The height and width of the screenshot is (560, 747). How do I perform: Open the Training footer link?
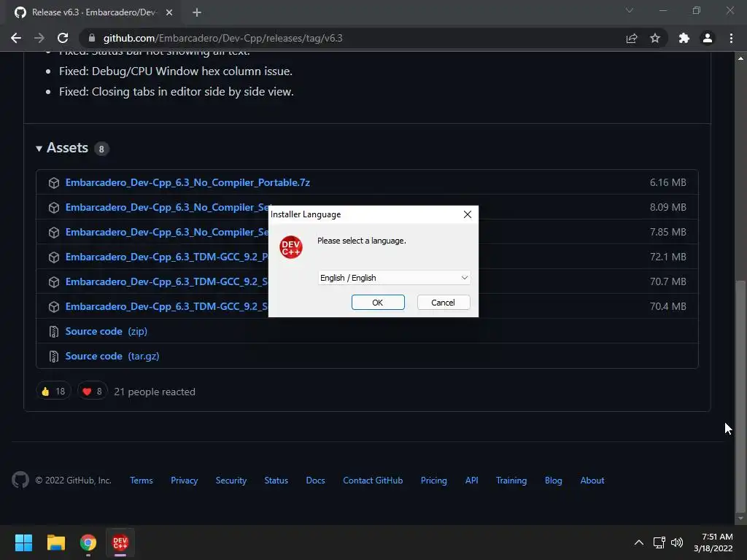click(x=511, y=481)
